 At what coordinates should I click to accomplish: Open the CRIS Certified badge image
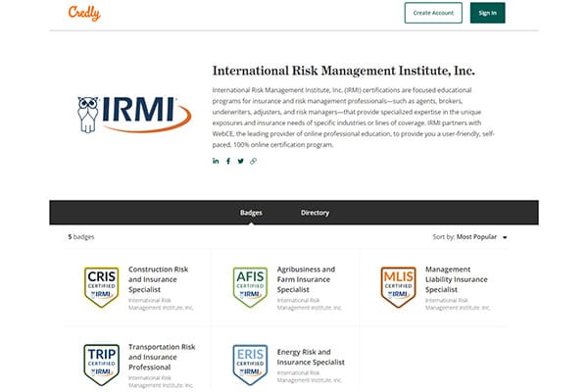click(x=102, y=287)
